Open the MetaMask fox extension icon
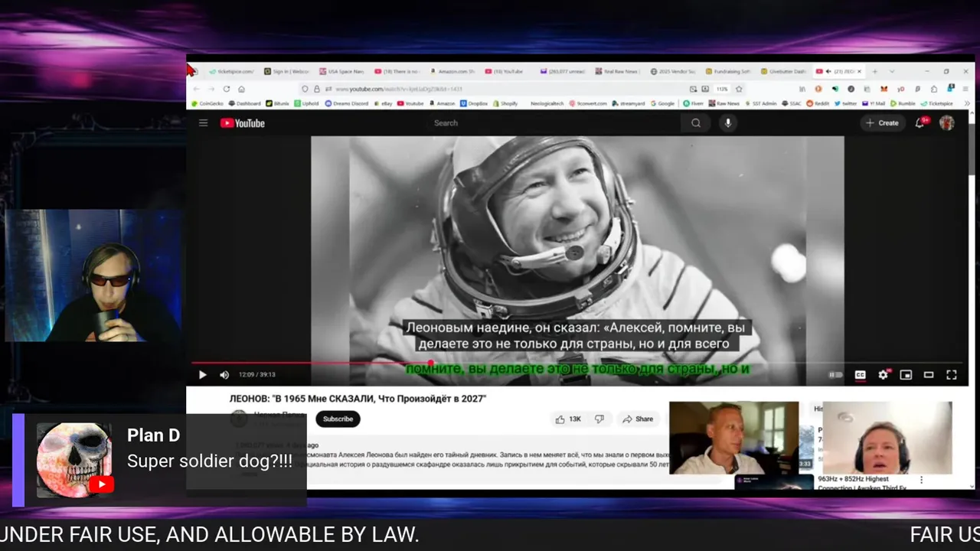 click(884, 89)
